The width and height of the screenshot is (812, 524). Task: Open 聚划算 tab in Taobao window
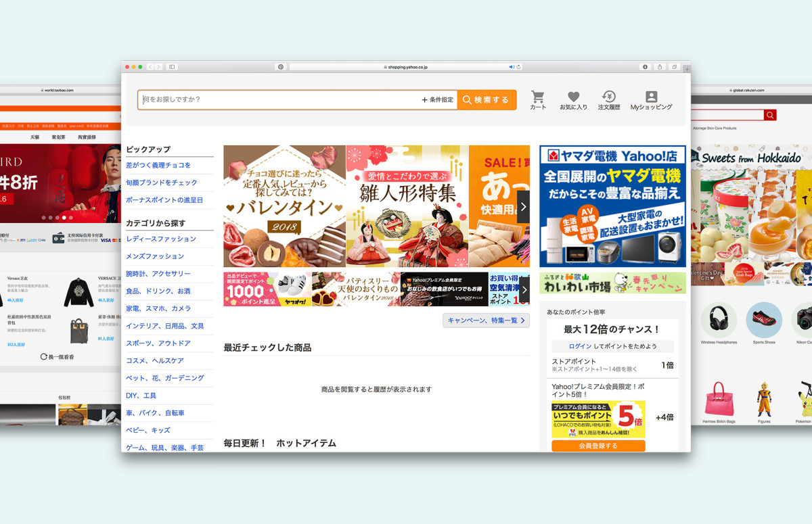click(x=58, y=137)
